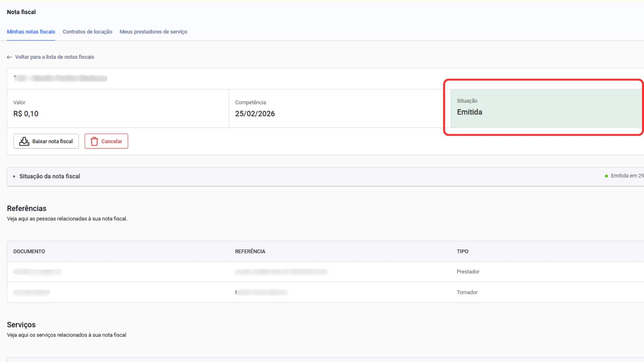Viewport: 644px width, 362px height.
Task: Click the Referências section heading
Action: (x=27, y=208)
